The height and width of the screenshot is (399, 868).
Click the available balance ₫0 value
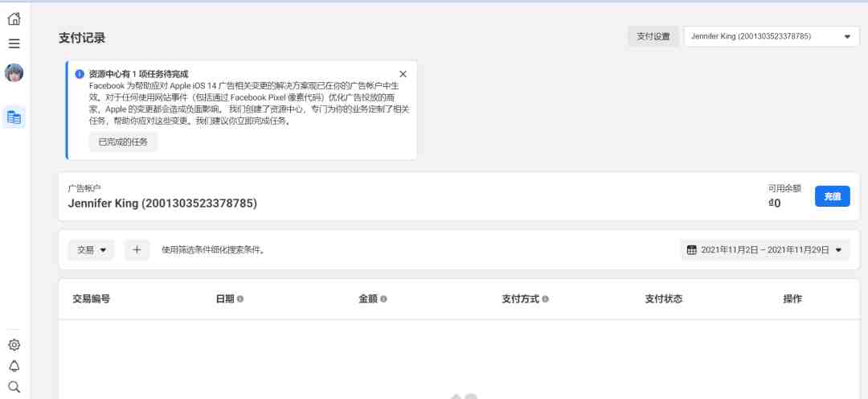pos(774,203)
